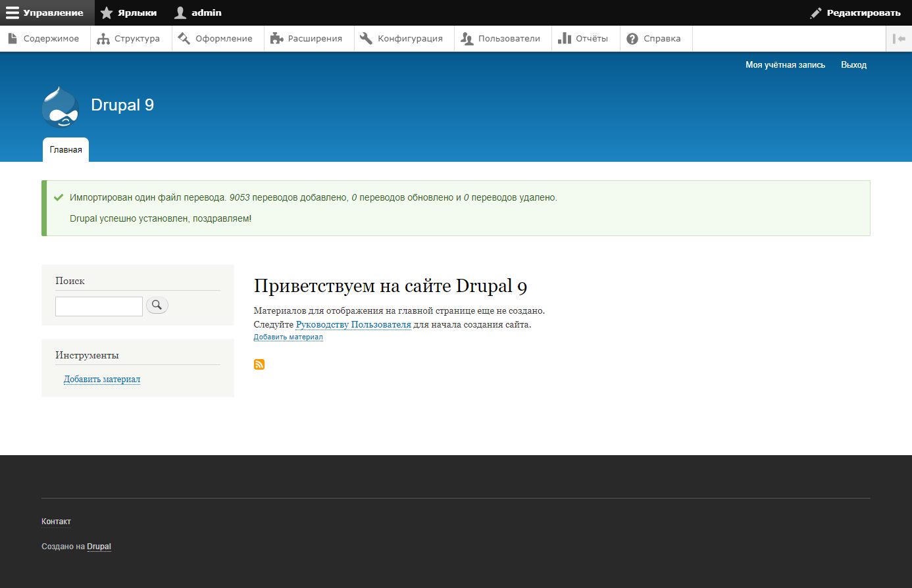912x588 pixels.
Task: Open the admin user menu
Action: 198,12
